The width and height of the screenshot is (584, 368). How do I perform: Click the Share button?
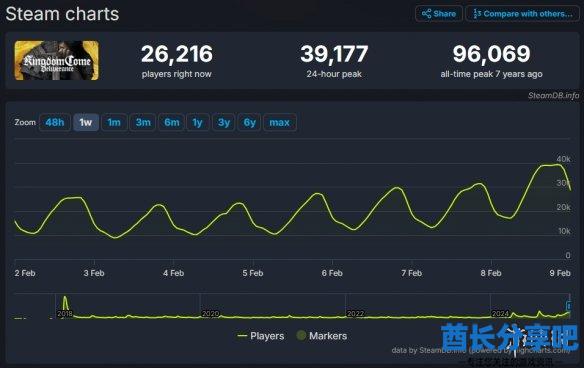pos(439,14)
